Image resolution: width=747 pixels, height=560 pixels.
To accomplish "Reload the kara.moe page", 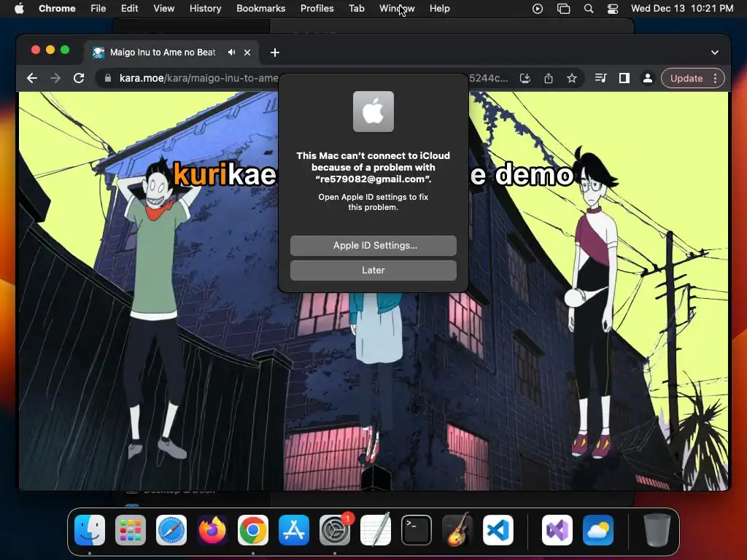I will click(79, 78).
